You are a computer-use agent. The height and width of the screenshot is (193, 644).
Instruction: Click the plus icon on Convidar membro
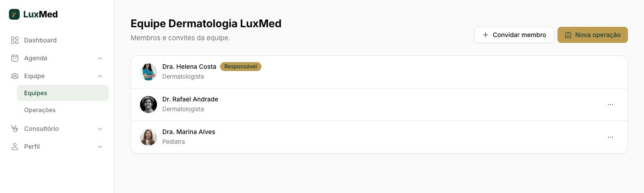coord(485,35)
